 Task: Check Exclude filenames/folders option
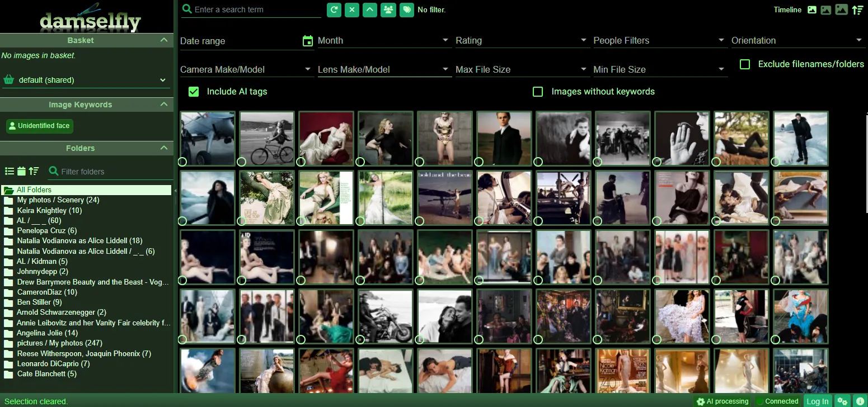745,64
